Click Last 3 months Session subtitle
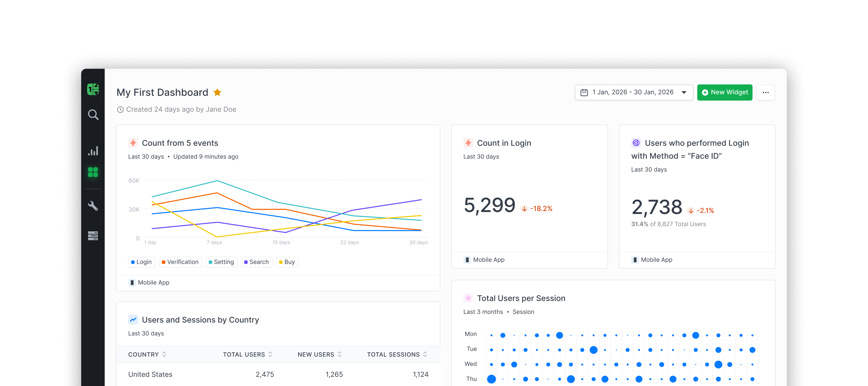 click(x=499, y=312)
